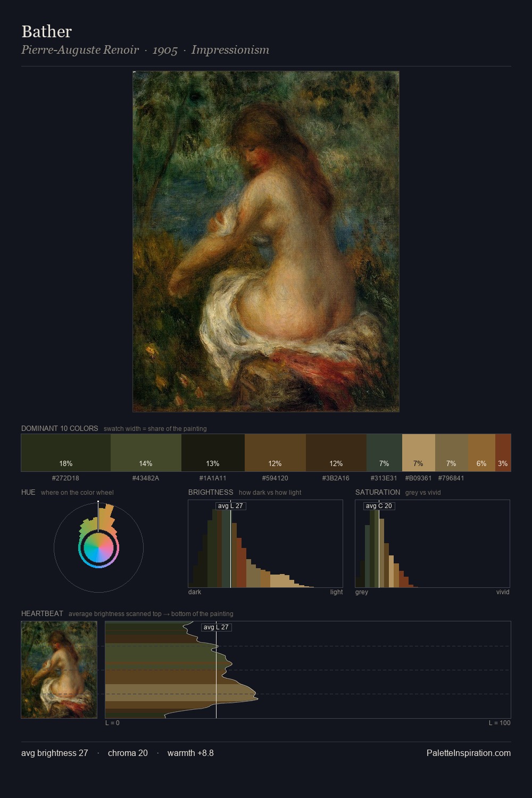Image resolution: width=532 pixels, height=798 pixels.
Task: Click the hue color wheel chart
Action: click(98, 547)
